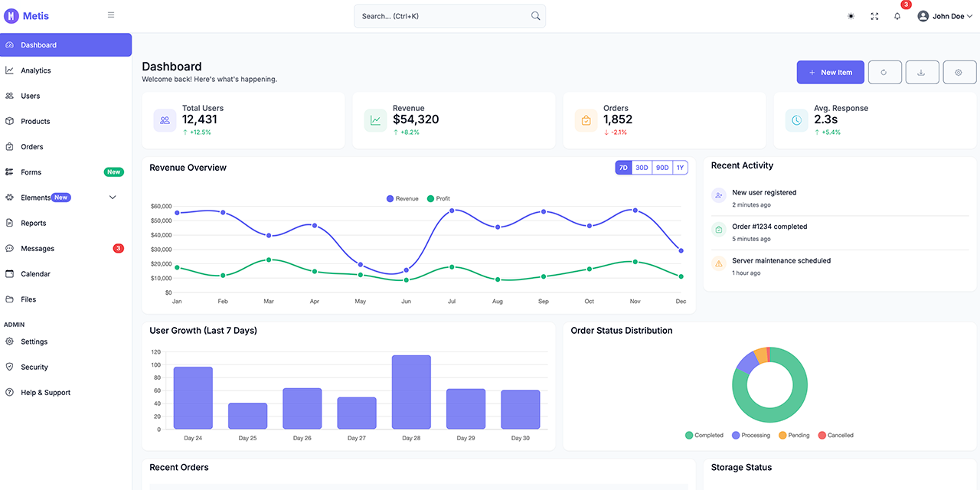
Task: Click the download icon button
Action: 922,73
